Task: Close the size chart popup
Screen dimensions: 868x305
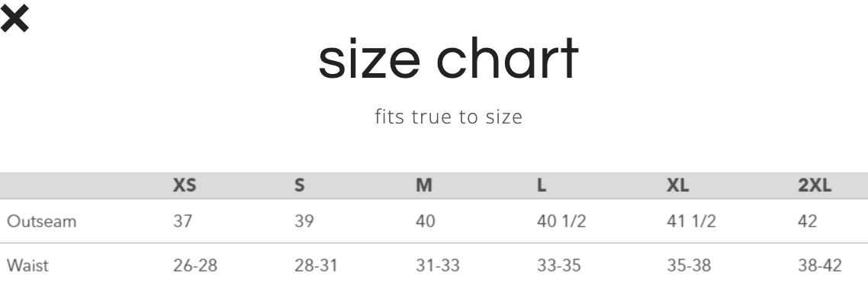Action: 14,20
